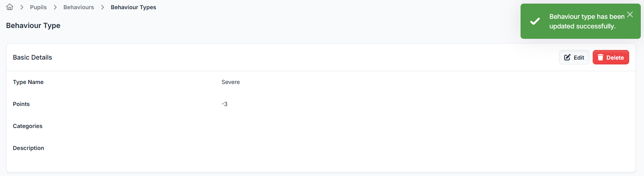The height and width of the screenshot is (176, 644).
Task: Click the Categories field label
Action: [28, 126]
